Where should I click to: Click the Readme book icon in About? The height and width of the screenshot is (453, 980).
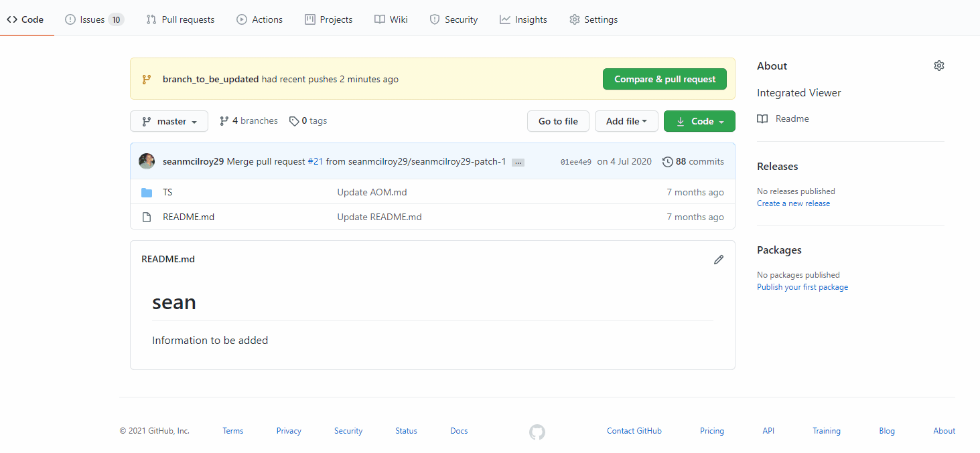[x=762, y=118]
